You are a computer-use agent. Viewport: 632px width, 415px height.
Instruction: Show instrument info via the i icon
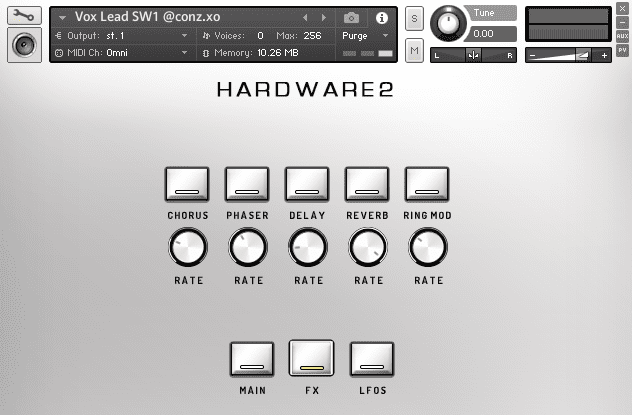382,18
